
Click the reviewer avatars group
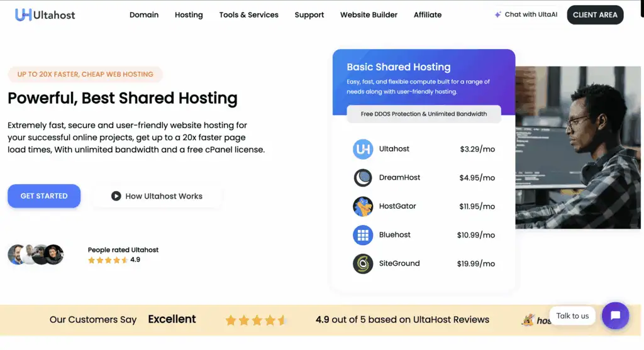36,254
